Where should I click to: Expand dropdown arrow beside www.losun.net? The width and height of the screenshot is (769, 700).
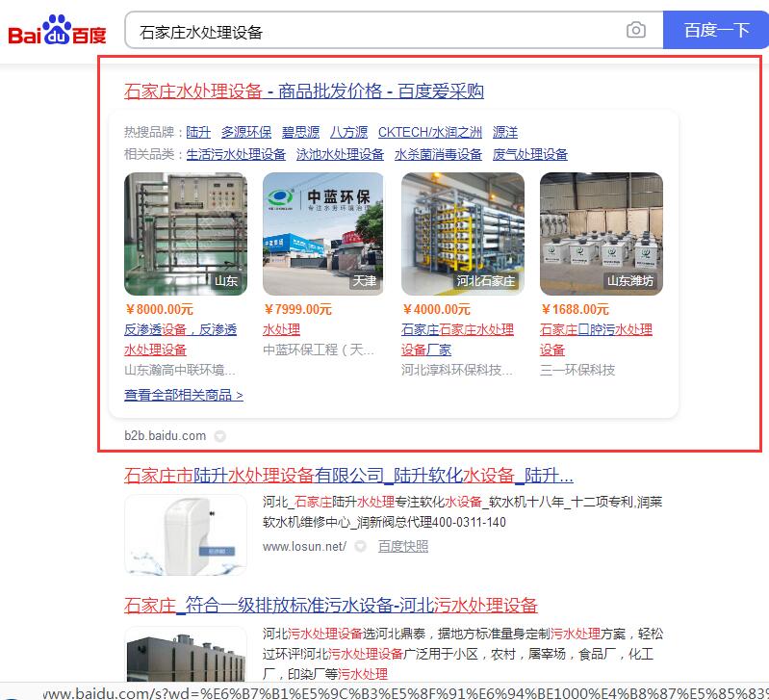(x=361, y=547)
